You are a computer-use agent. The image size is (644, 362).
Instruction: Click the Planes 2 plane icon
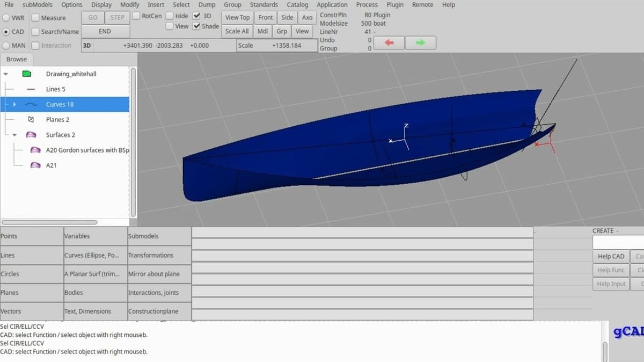[31, 119]
